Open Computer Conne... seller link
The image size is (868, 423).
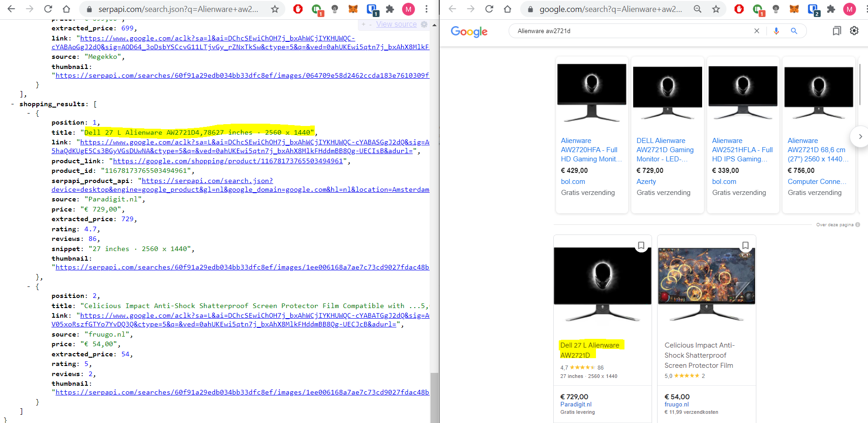point(817,182)
